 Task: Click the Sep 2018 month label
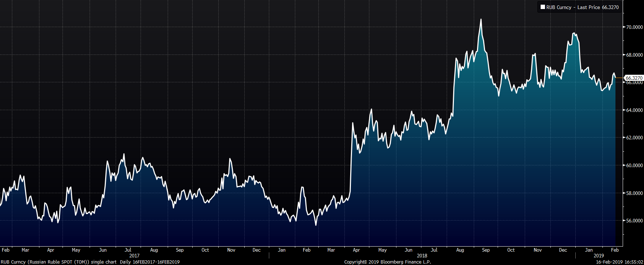click(486, 250)
